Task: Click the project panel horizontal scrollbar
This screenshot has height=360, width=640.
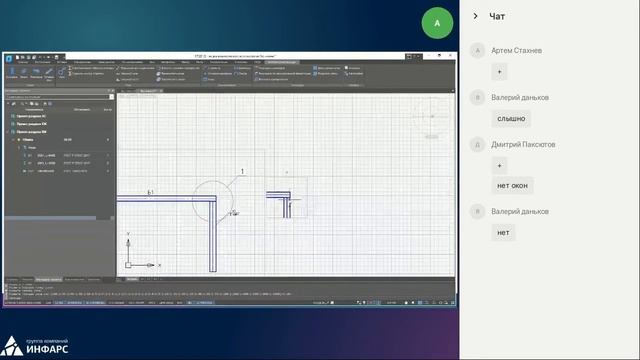Action: click(51, 218)
